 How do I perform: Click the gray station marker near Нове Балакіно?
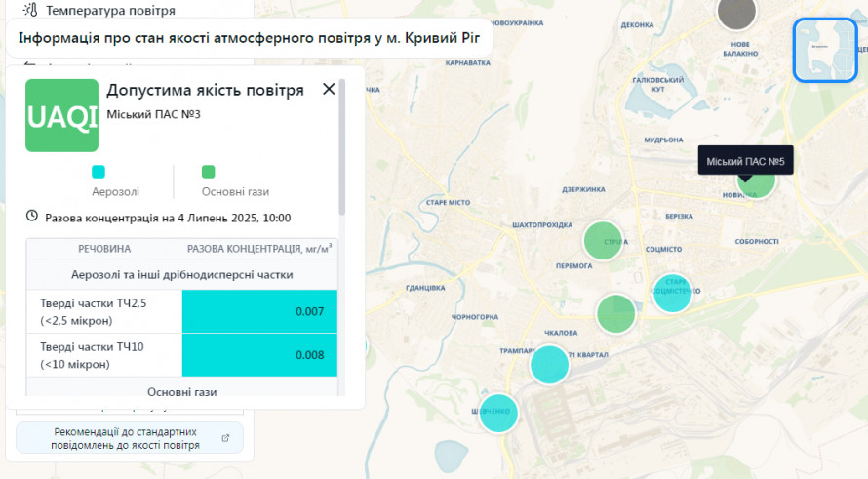tap(736, 12)
